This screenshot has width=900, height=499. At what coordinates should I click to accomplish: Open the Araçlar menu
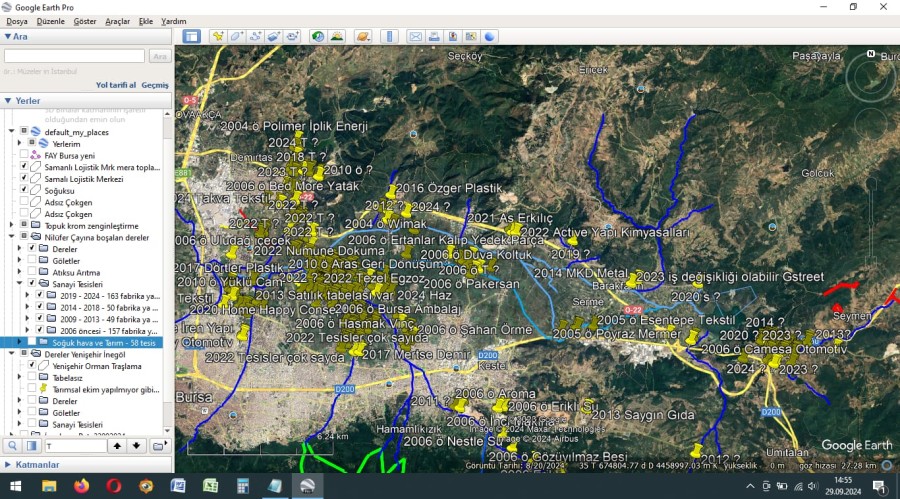pos(118,21)
